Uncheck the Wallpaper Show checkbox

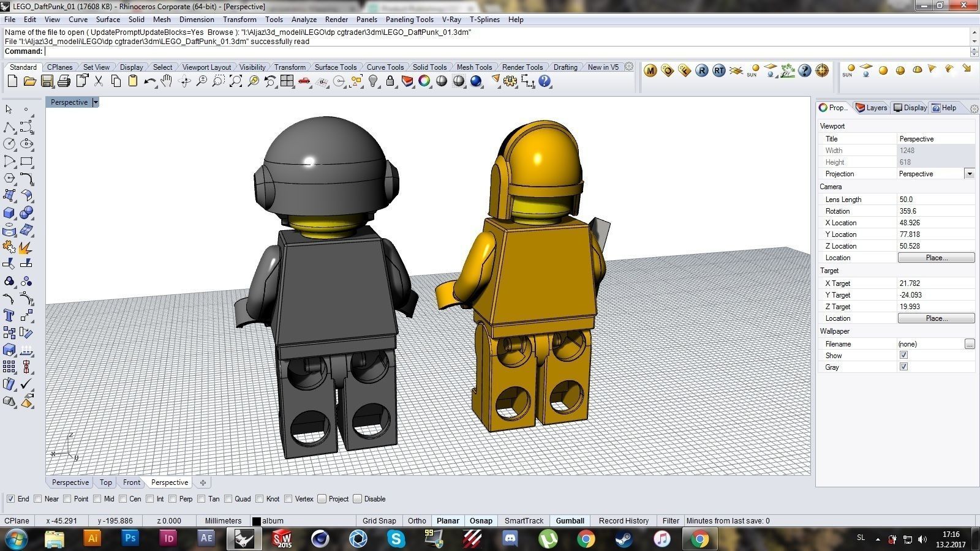[903, 355]
